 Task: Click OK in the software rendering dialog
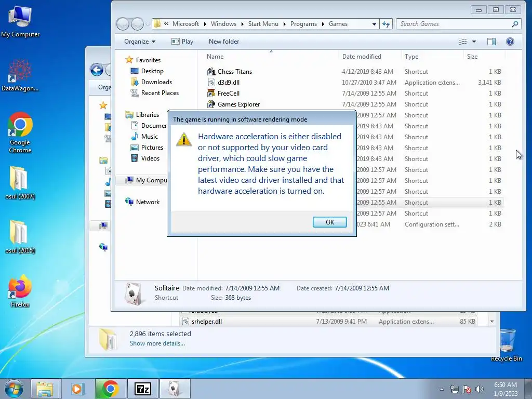click(x=329, y=222)
